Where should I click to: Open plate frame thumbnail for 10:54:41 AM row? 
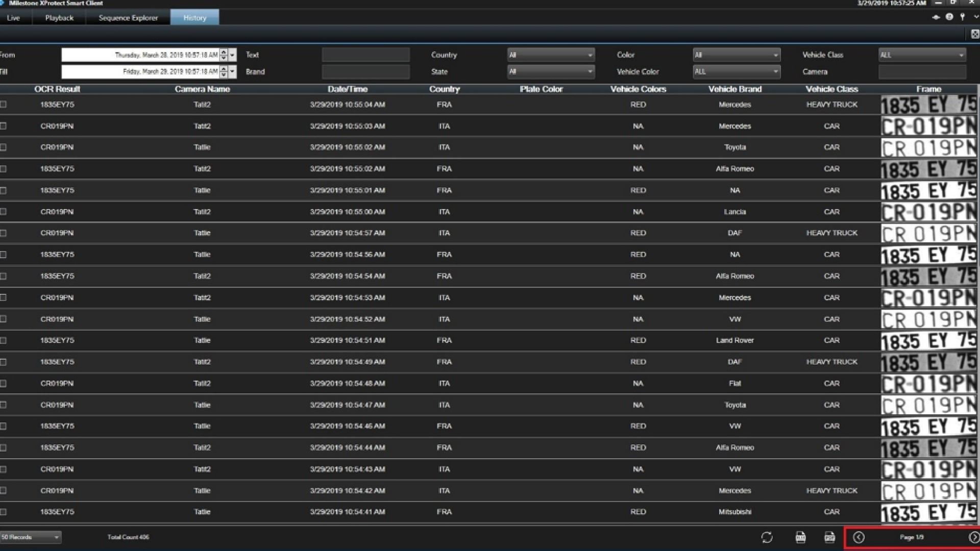(x=928, y=512)
